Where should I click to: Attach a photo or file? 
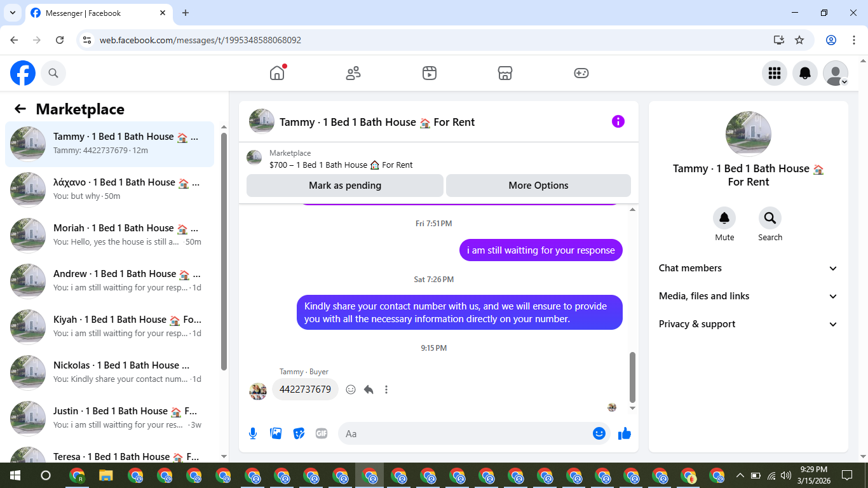(x=276, y=433)
